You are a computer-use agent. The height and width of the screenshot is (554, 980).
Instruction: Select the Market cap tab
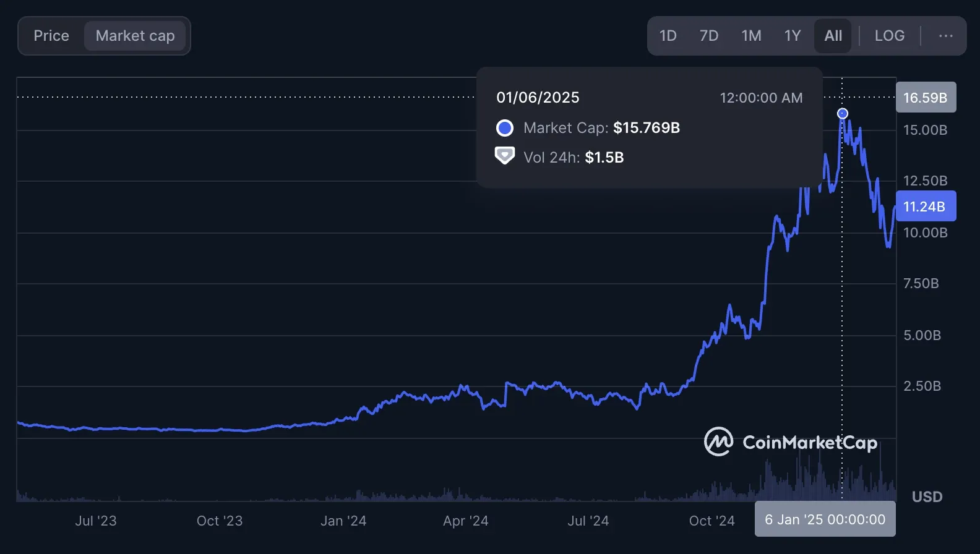click(x=135, y=36)
